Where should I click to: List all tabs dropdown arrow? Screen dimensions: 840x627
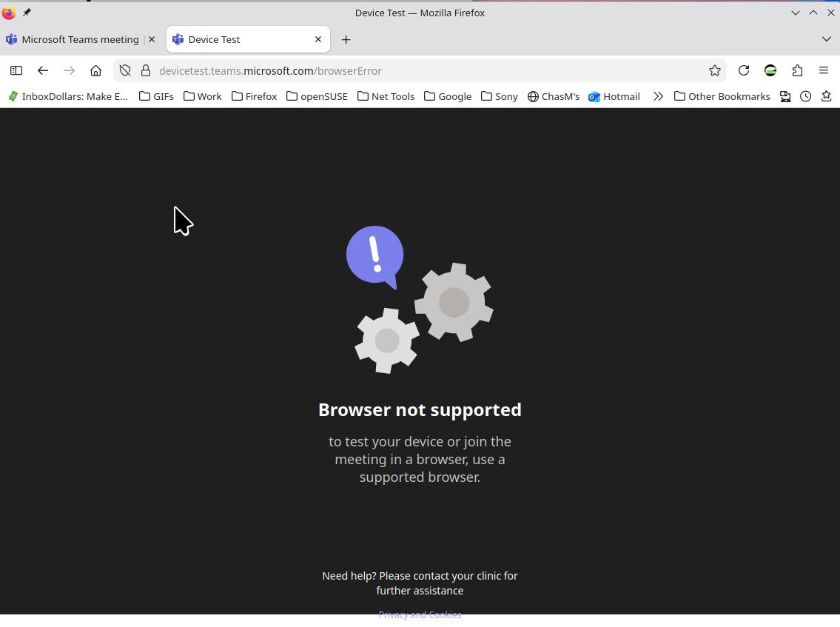(826, 39)
